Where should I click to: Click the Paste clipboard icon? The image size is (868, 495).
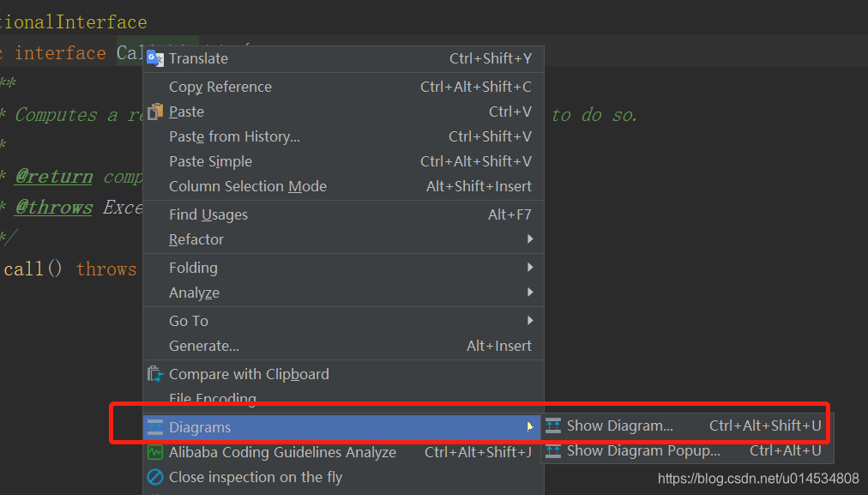pos(155,112)
